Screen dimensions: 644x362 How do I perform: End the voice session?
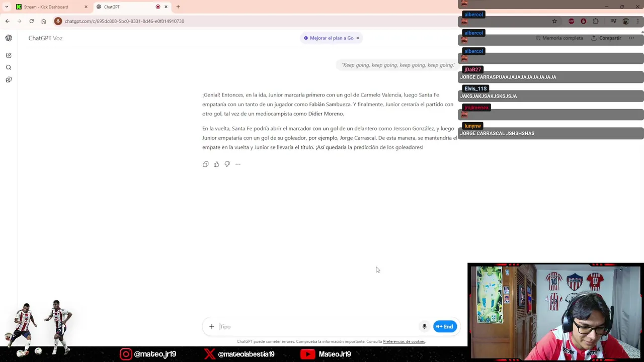pyautogui.click(x=445, y=327)
